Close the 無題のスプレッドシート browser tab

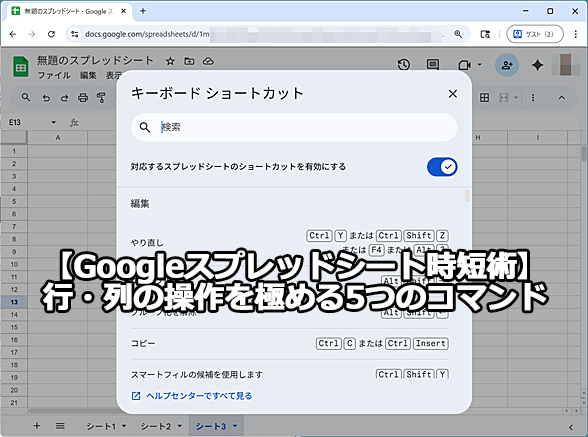(123, 11)
